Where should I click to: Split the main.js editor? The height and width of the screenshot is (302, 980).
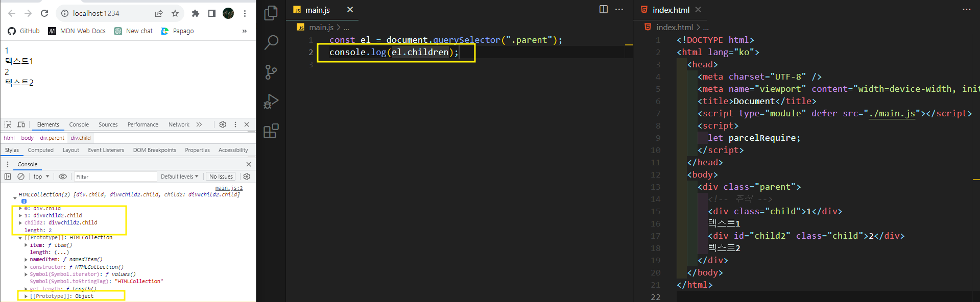(604, 9)
